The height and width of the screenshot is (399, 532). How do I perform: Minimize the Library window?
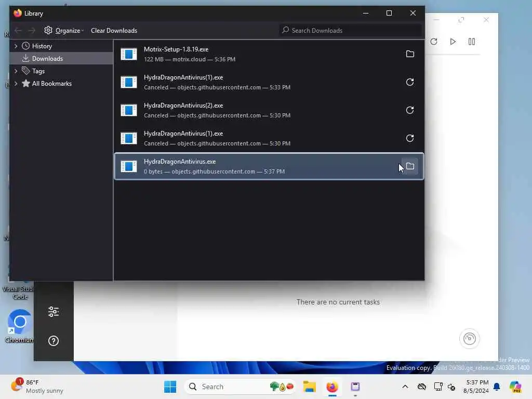pyautogui.click(x=365, y=13)
